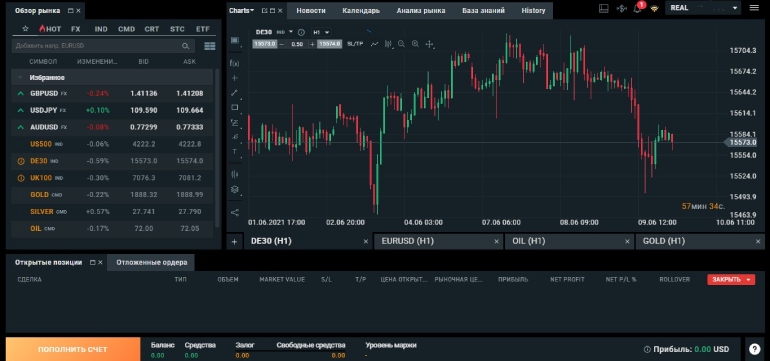770x361 pixels.
Task: Switch market watch list view layout
Action: (x=210, y=46)
